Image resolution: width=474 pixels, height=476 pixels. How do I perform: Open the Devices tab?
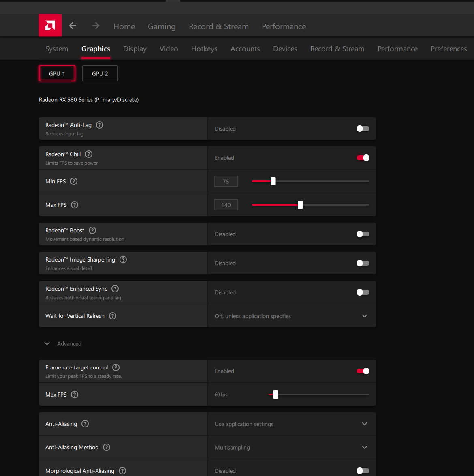point(285,49)
